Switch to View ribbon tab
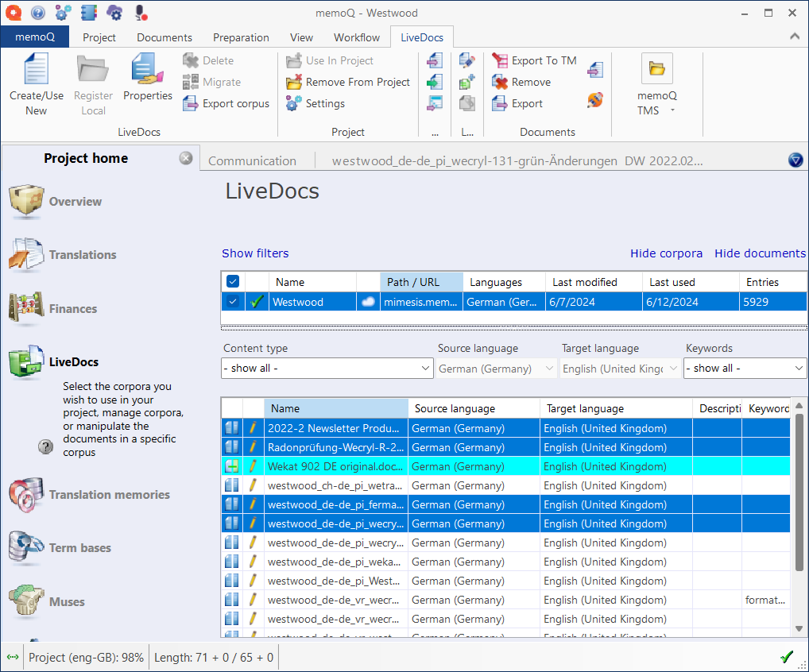The height and width of the screenshot is (672, 809). pyautogui.click(x=301, y=37)
